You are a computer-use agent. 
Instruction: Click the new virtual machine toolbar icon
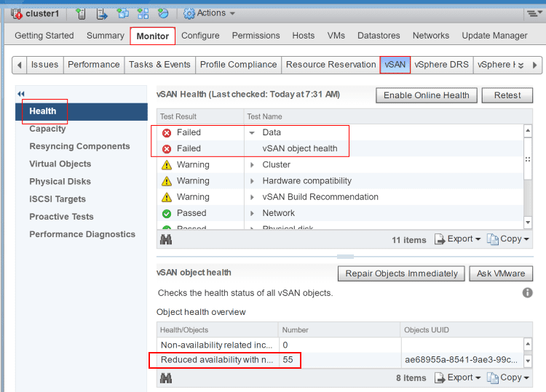click(x=122, y=14)
